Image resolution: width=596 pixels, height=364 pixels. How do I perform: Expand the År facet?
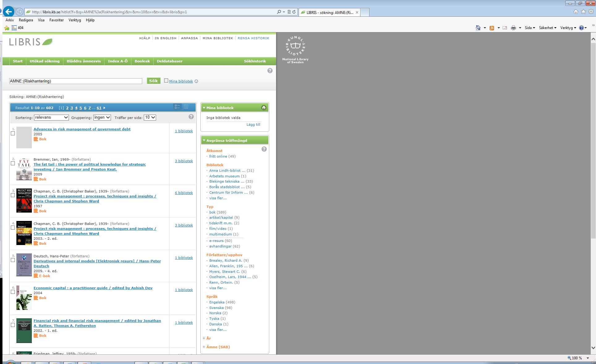[204, 338]
